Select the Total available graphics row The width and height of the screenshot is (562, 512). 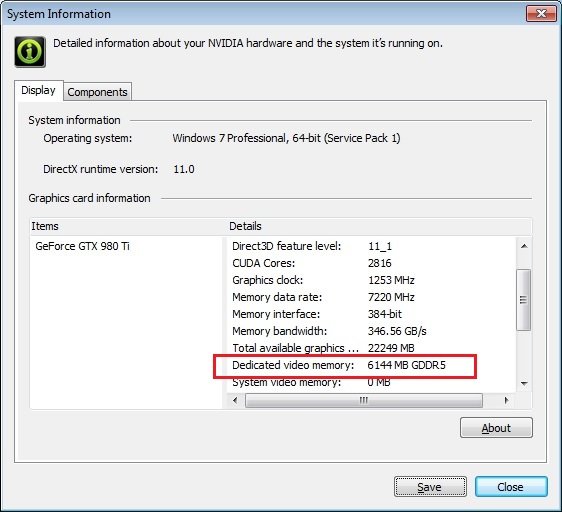(371, 348)
